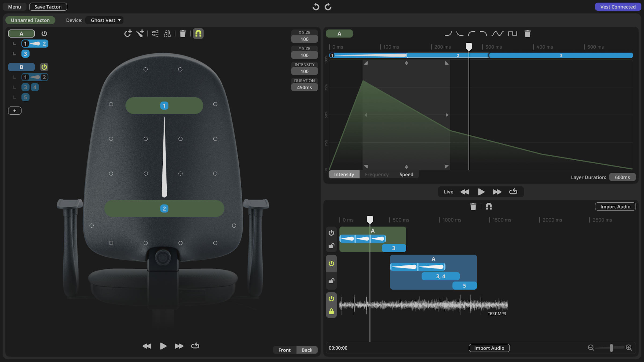This screenshot has width=644, height=362.
Task: Switch to the Frequency tab in curve editor
Action: 376,174
